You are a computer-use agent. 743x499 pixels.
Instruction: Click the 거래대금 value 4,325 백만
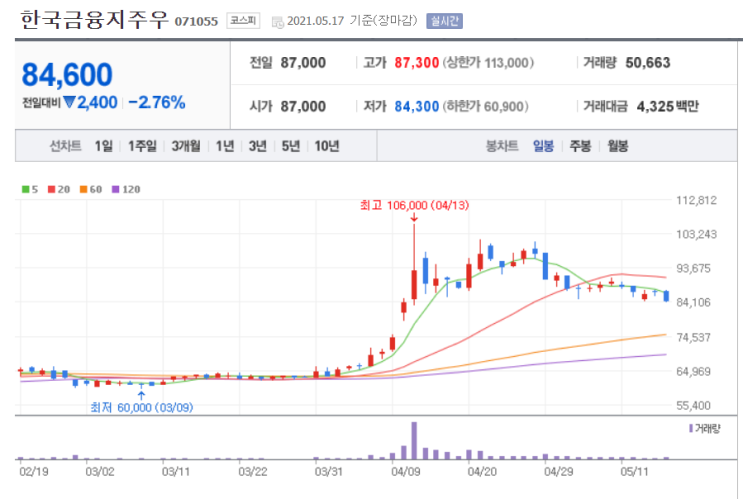click(668, 106)
